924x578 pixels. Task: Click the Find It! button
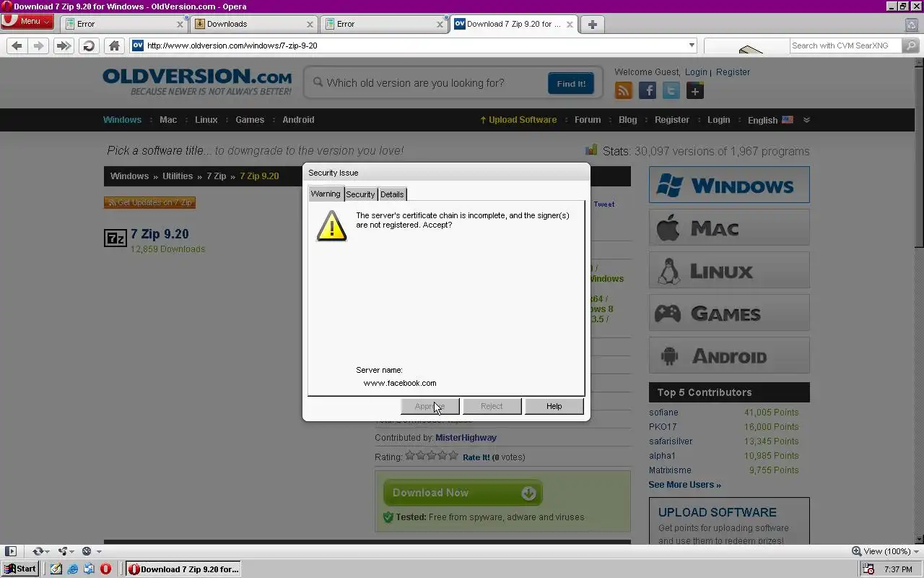pyautogui.click(x=571, y=83)
